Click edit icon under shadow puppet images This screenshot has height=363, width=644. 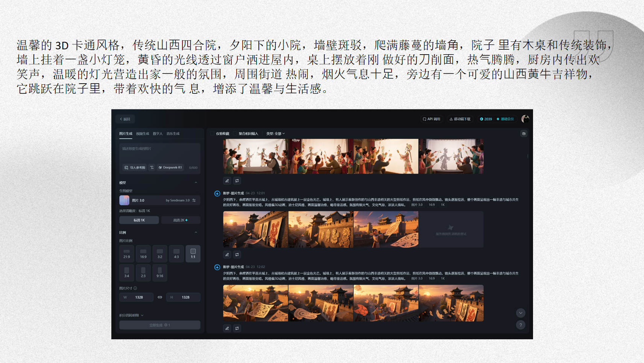tap(227, 181)
